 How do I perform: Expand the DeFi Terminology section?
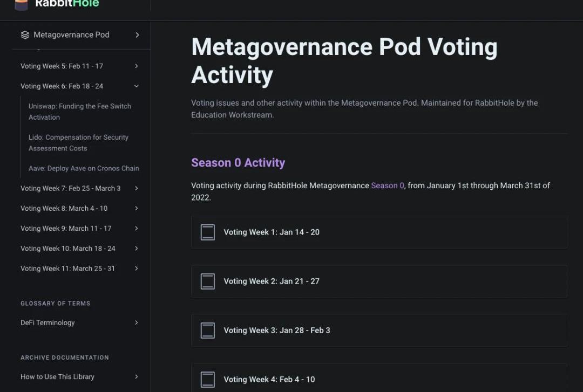click(x=137, y=323)
